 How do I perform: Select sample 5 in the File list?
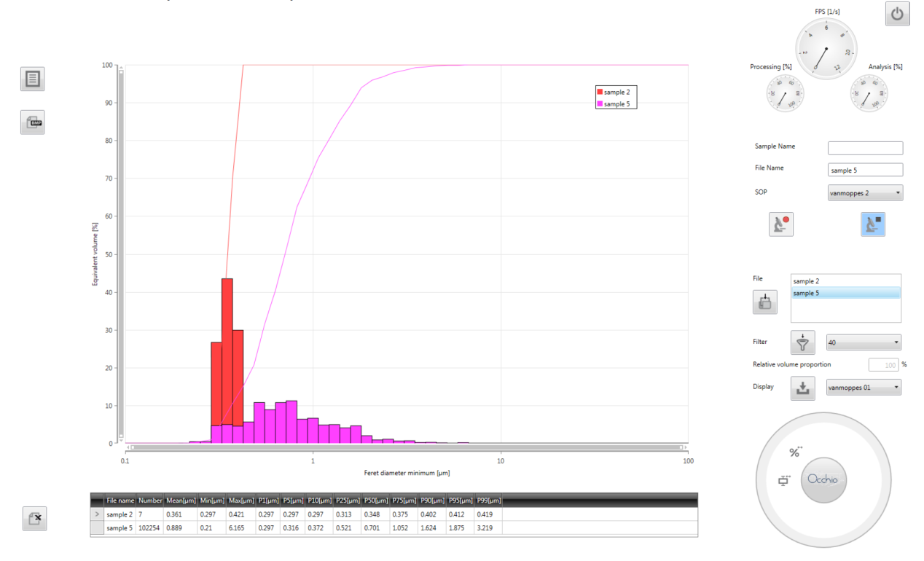[845, 293]
